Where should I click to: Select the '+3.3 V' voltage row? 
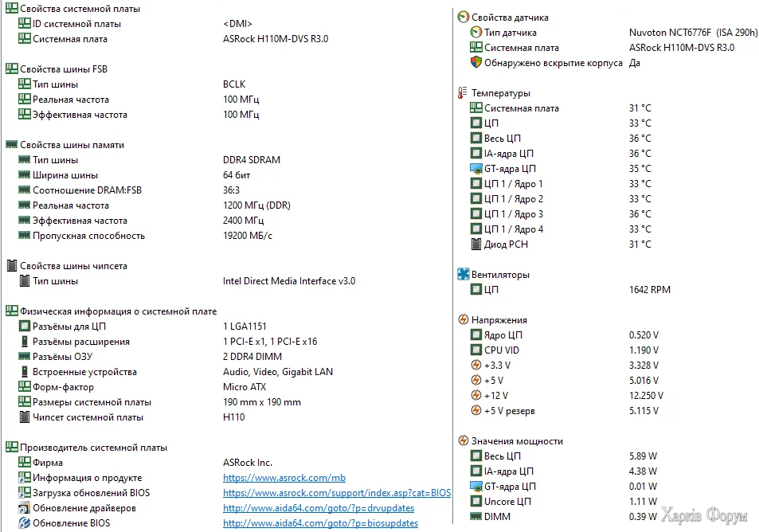coord(565,365)
